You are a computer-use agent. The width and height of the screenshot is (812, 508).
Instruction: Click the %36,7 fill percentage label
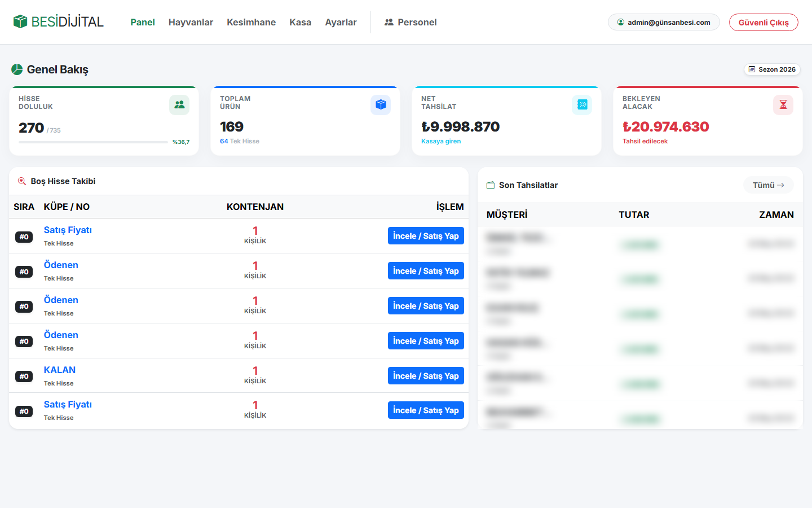point(181,142)
